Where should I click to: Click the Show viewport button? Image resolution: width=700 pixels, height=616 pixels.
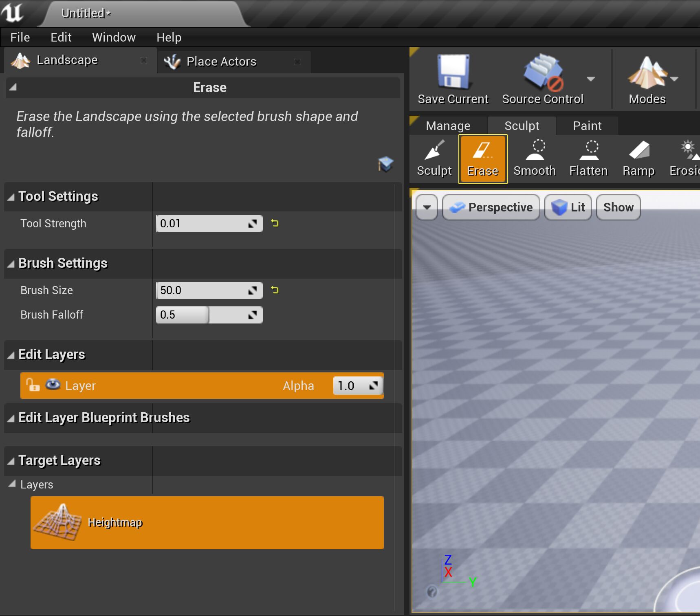(x=618, y=207)
